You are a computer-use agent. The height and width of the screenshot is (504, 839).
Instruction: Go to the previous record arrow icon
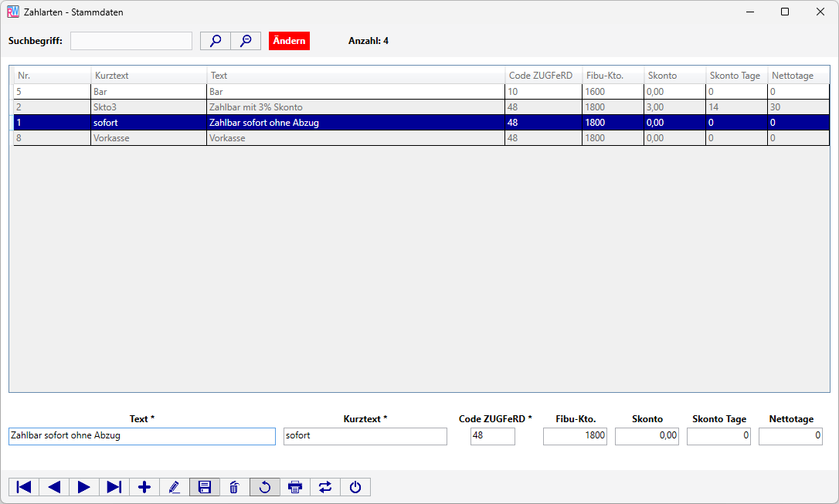pos(54,487)
